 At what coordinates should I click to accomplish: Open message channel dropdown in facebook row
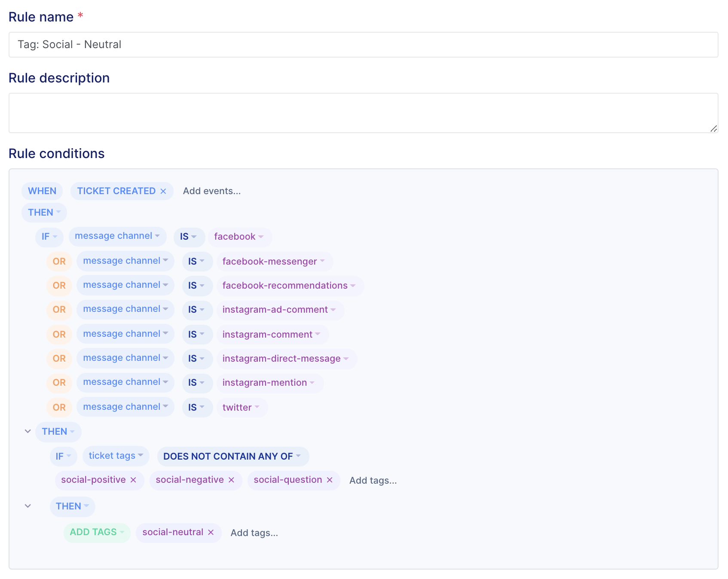point(117,236)
